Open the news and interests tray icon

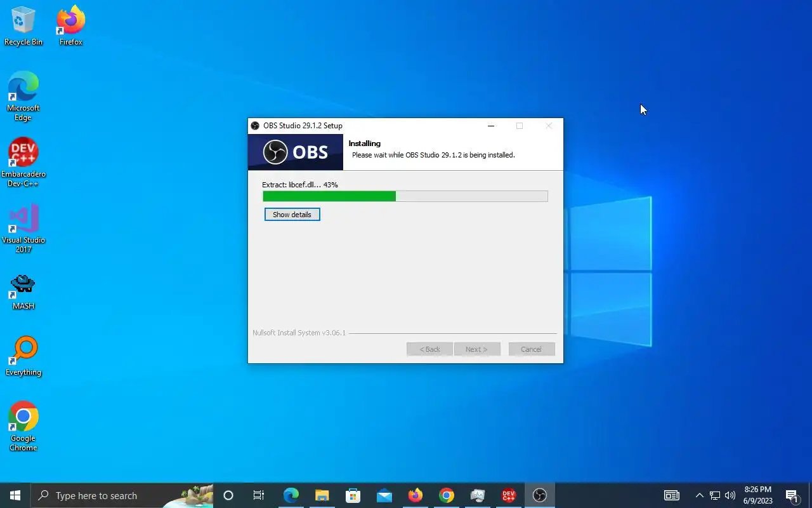671,495
